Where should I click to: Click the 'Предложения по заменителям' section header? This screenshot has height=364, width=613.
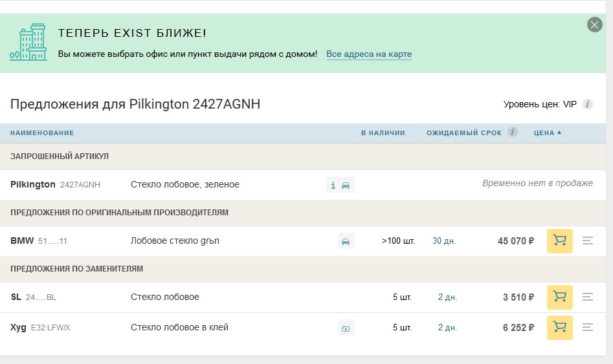click(76, 269)
